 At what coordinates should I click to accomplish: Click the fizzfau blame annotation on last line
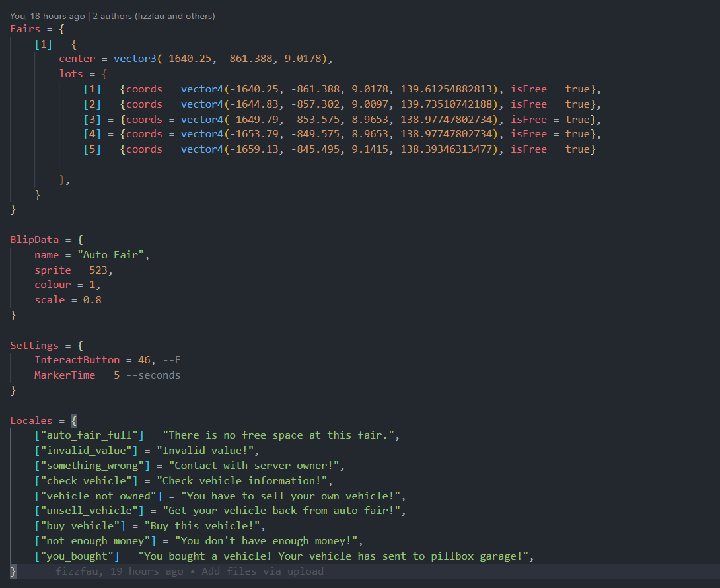189,571
